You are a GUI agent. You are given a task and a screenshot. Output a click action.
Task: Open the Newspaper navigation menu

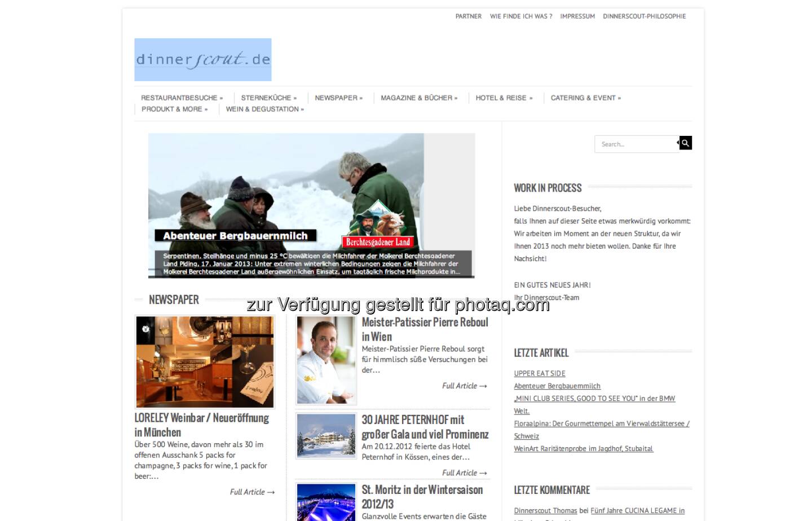point(338,98)
